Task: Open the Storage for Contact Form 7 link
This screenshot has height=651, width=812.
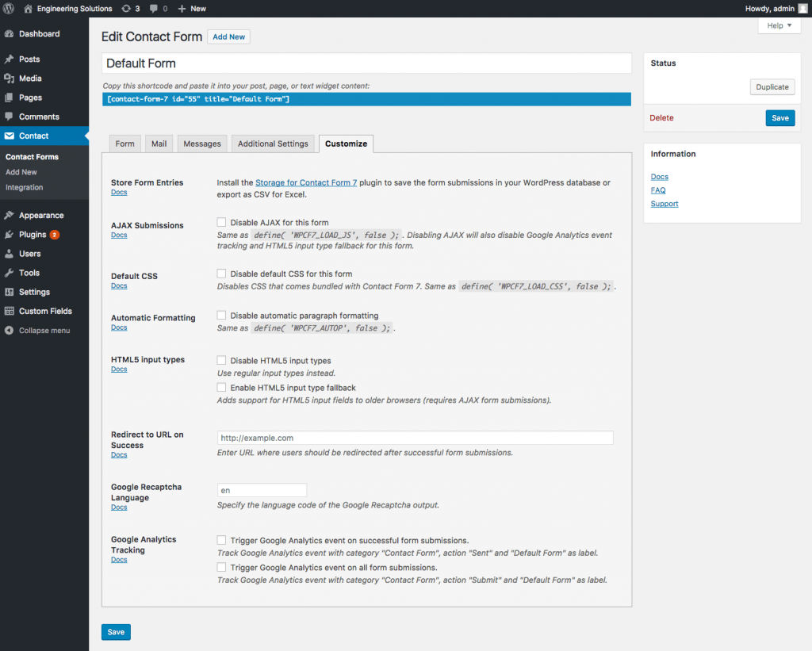Action: (x=305, y=182)
